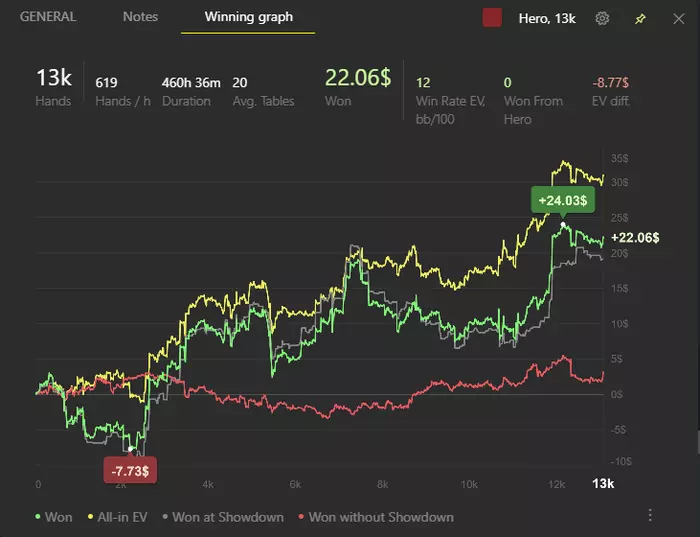700x537 pixels.
Task: Toggle the Won without Showdown legend item
Action: click(x=375, y=517)
